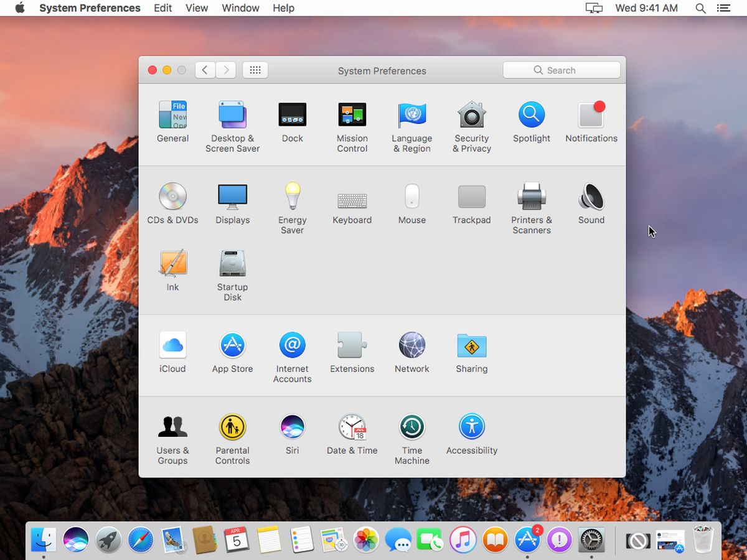Open Startup Disk preferences
747x560 pixels.
tap(232, 276)
